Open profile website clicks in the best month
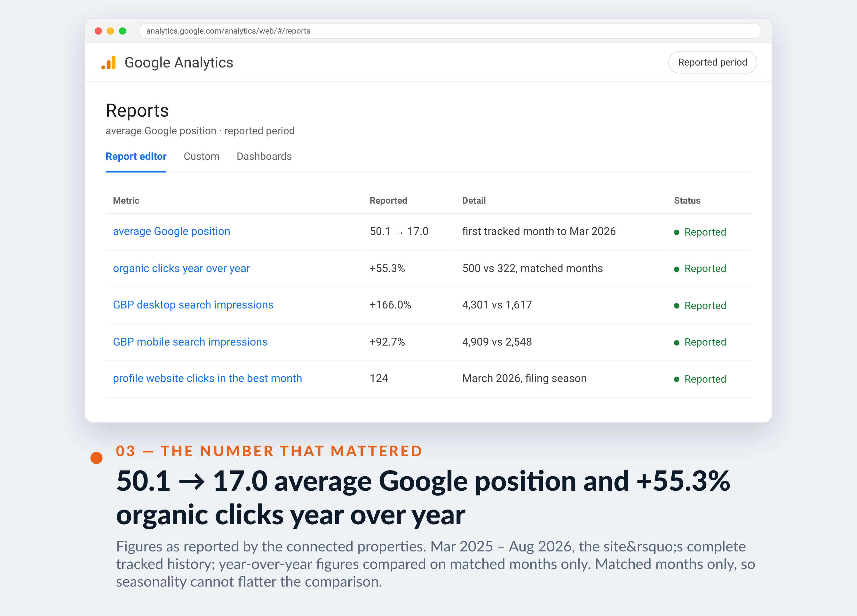This screenshot has width=857, height=616. coord(207,378)
